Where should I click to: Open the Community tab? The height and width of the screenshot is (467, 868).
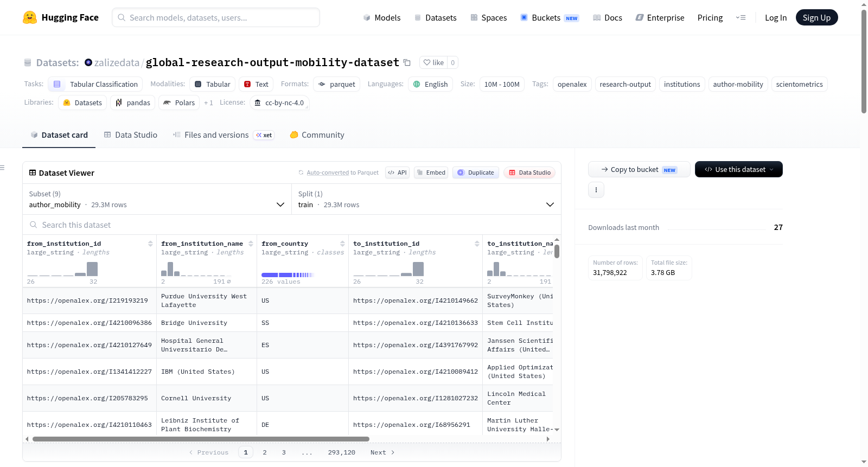point(317,135)
